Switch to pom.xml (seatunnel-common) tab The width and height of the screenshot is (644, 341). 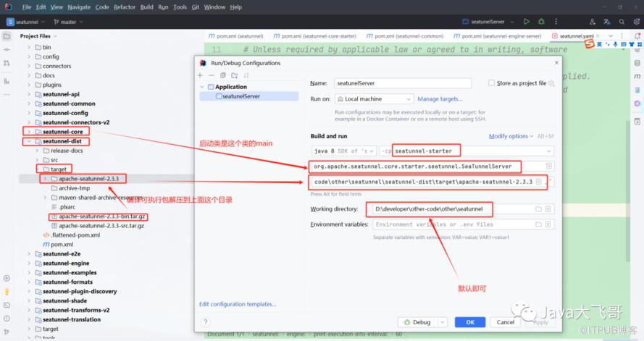(x=405, y=36)
